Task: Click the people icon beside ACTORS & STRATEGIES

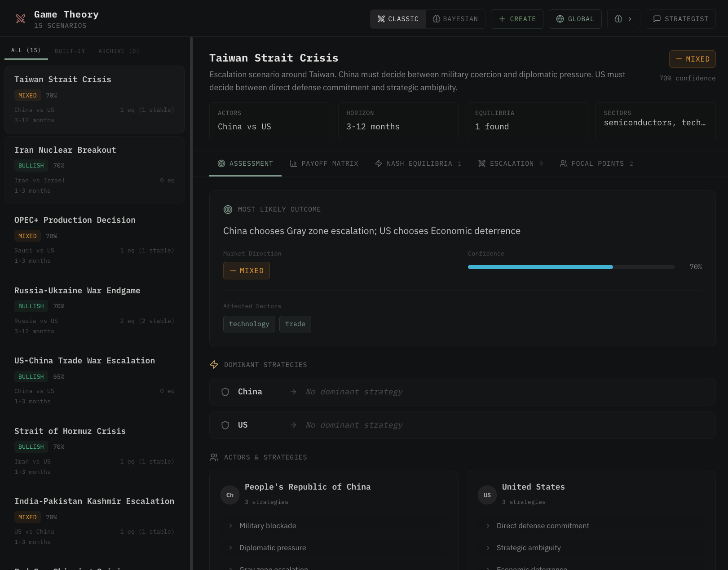Action: (214, 457)
